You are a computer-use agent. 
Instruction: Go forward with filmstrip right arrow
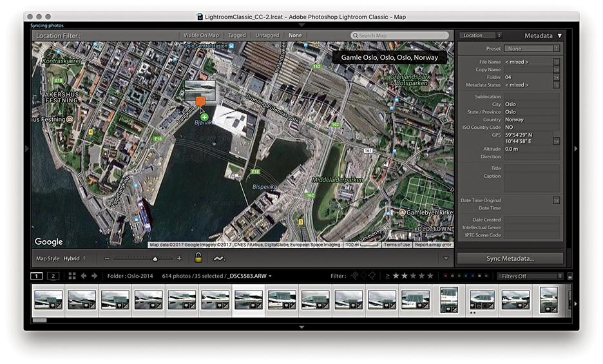click(x=95, y=276)
